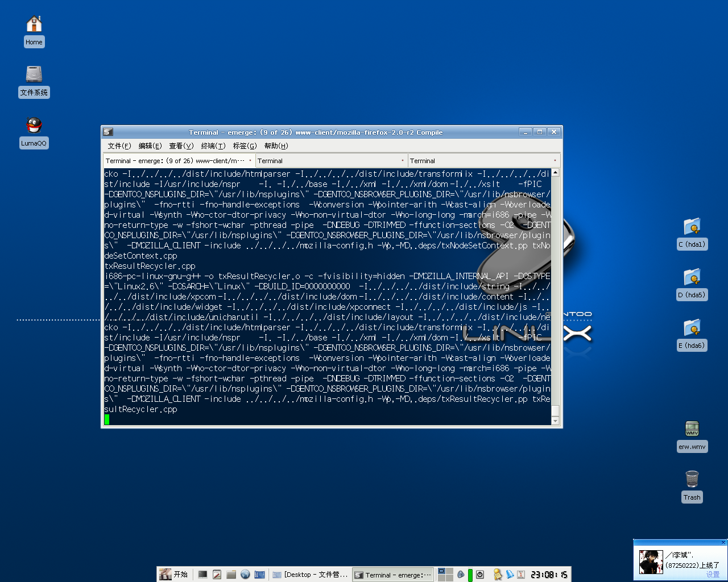This screenshot has height=582, width=728.
Task: Click the blue show-desktop panel launcher
Action: coord(260,575)
